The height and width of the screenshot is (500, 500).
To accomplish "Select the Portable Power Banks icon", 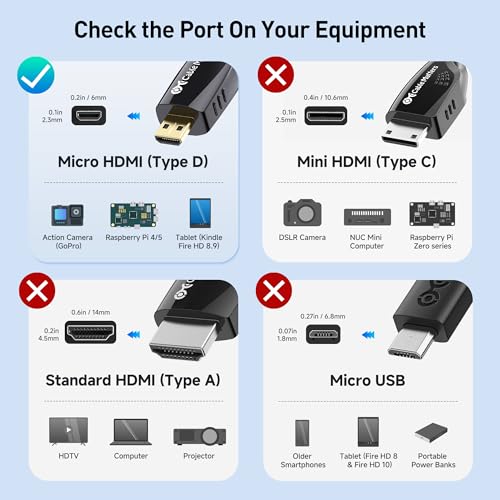I will pyautogui.click(x=431, y=432).
